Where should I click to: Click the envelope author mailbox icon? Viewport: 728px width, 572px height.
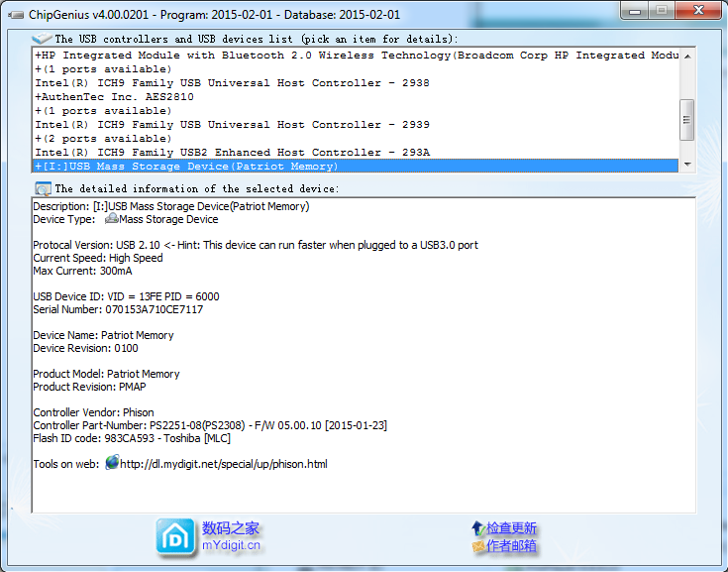pyautogui.click(x=478, y=545)
